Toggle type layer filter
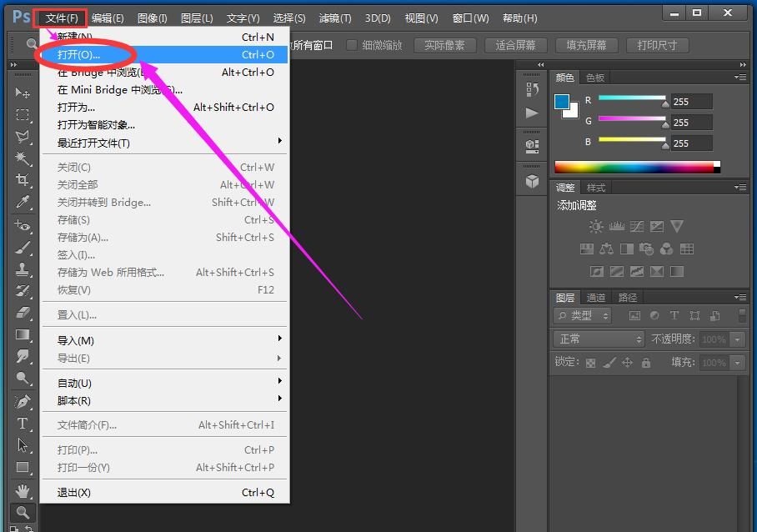This screenshot has height=532, width=757. (x=674, y=316)
